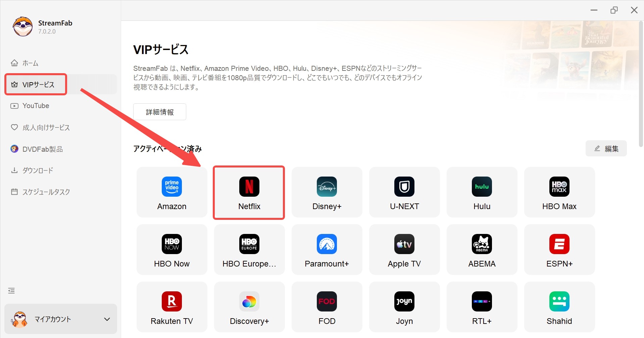This screenshot has width=644, height=338.
Task: Open the U-NEXT service
Action: (404, 192)
